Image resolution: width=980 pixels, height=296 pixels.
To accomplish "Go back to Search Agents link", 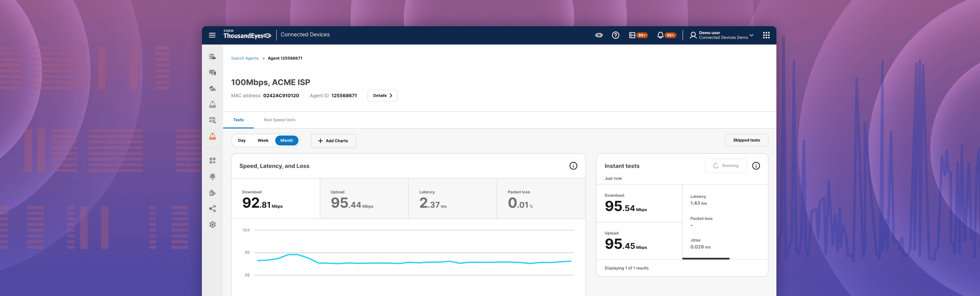I will (245, 58).
